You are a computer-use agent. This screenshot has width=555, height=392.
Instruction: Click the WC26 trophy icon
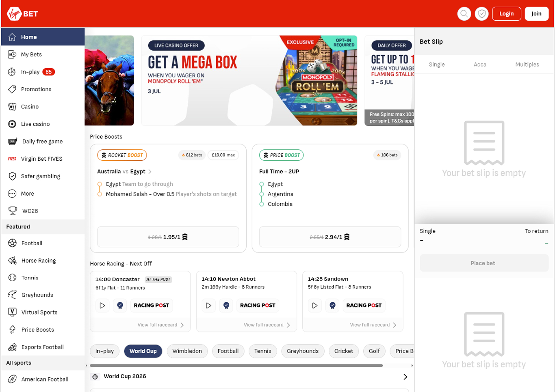click(x=13, y=211)
